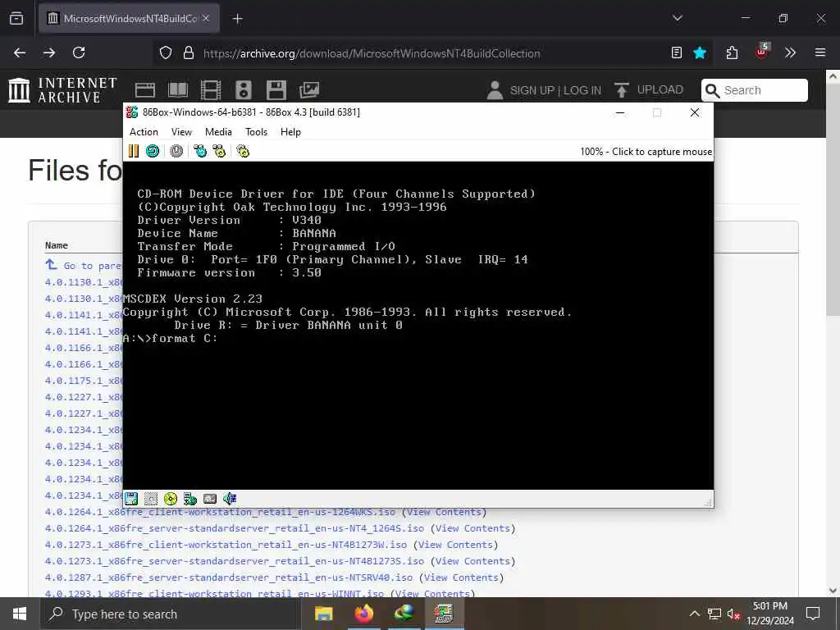
Task: Open the 86Box Media menu
Action: [218, 132]
